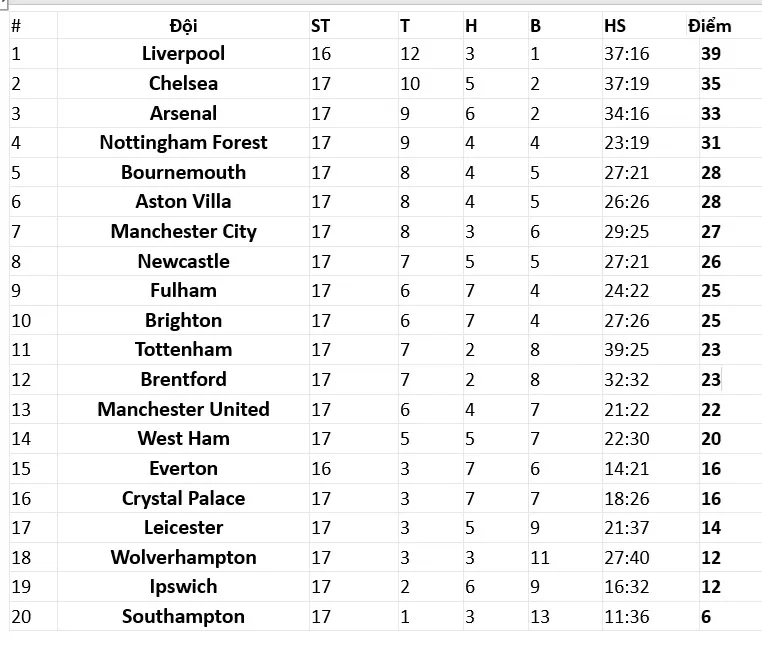Select Tottenham's goal difference 39:25
762x652 pixels.
(x=626, y=350)
